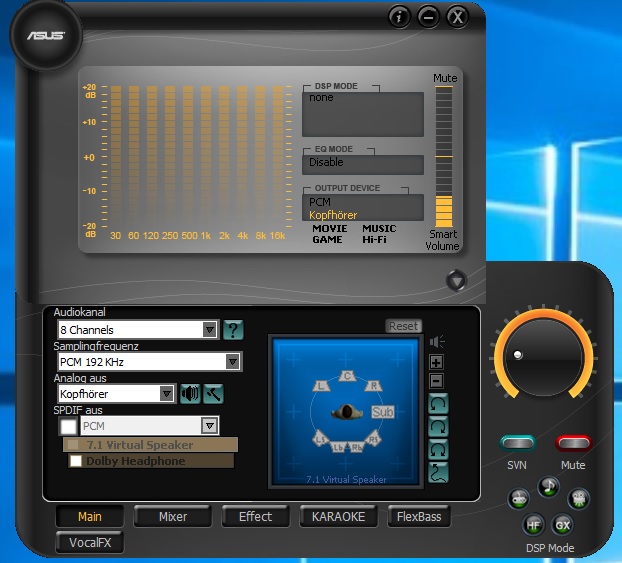Click the counter-clockwise rotate speakers icon
Image resolution: width=622 pixels, height=563 pixels.
pyautogui.click(x=438, y=404)
